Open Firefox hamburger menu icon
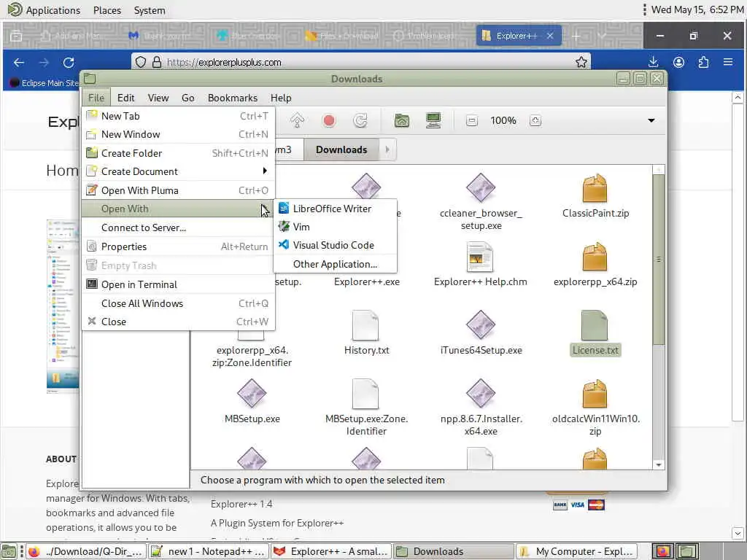The image size is (747, 560). (728, 62)
